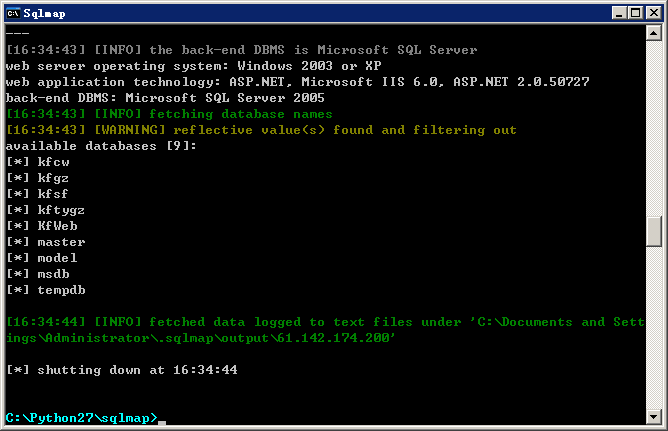Click the scrollbar track above the thumb

(x=654, y=128)
